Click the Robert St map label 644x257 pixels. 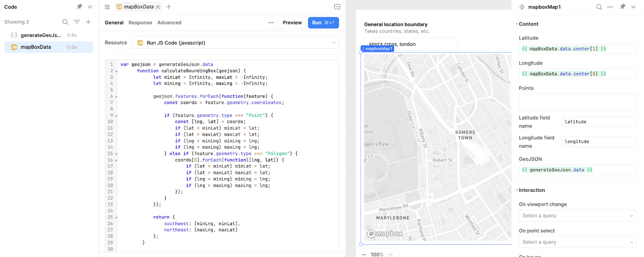point(442,160)
